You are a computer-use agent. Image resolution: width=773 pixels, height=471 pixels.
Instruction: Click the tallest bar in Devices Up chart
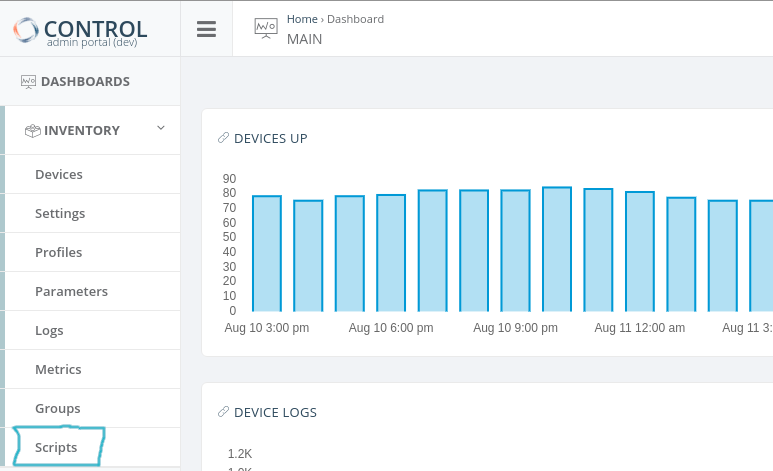point(557,249)
